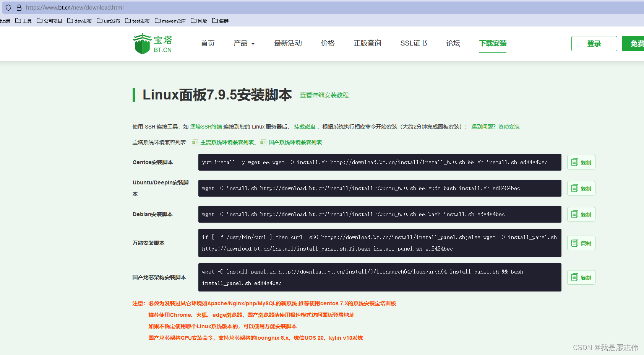Expand the 产品 dropdown menu
This screenshot has width=644, height=355.
pyautogui.click(x=244, y=43)
